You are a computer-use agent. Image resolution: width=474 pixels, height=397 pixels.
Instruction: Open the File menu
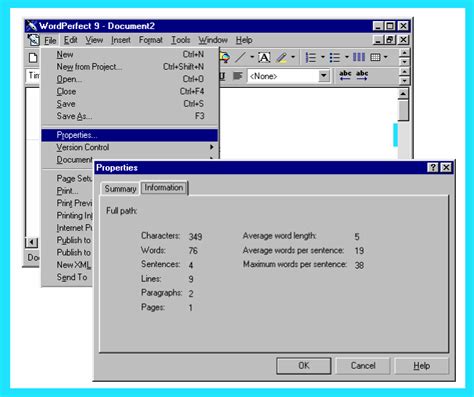[x=50, y=40]
